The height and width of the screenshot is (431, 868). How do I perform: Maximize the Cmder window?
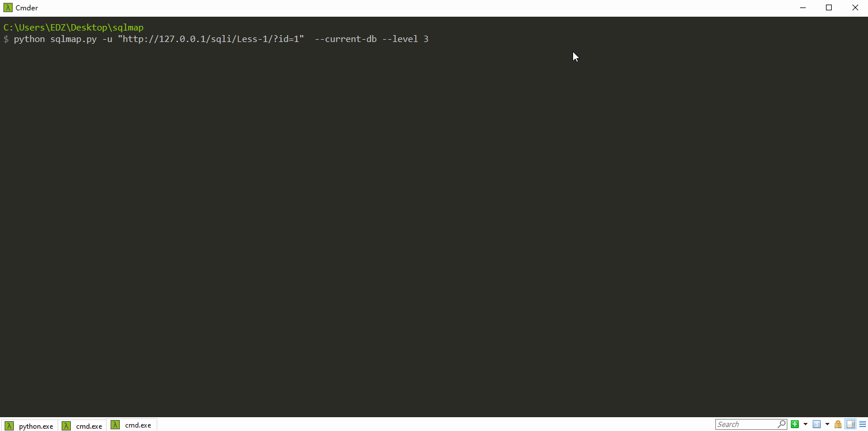829,7
